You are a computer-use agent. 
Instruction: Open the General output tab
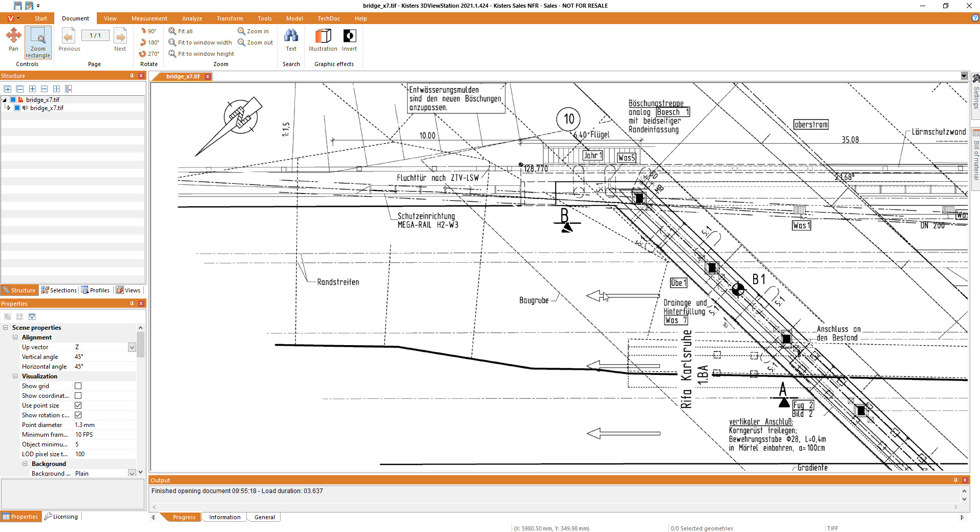[x=265, y=517]
